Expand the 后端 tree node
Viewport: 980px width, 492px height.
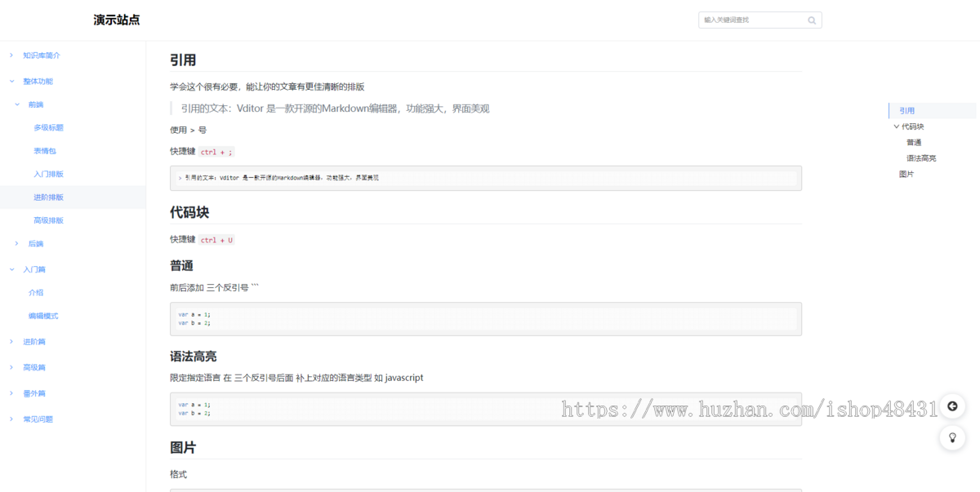click(17, 244)
